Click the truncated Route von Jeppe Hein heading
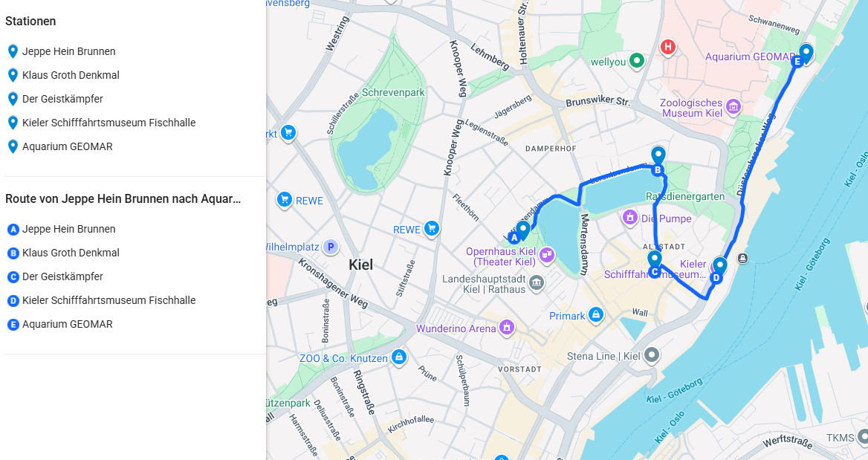The width and height of the screenshot is (868, 460). pyautogui.click(x=123, y=199)
